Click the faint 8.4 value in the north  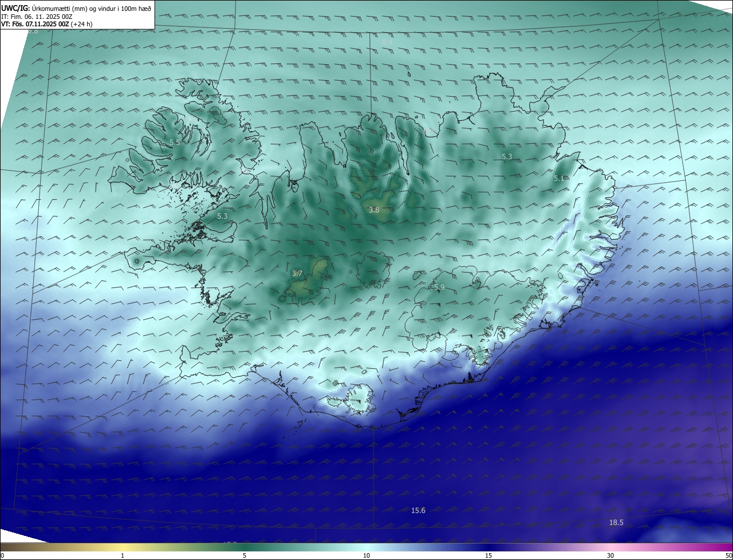coord(387,42)
